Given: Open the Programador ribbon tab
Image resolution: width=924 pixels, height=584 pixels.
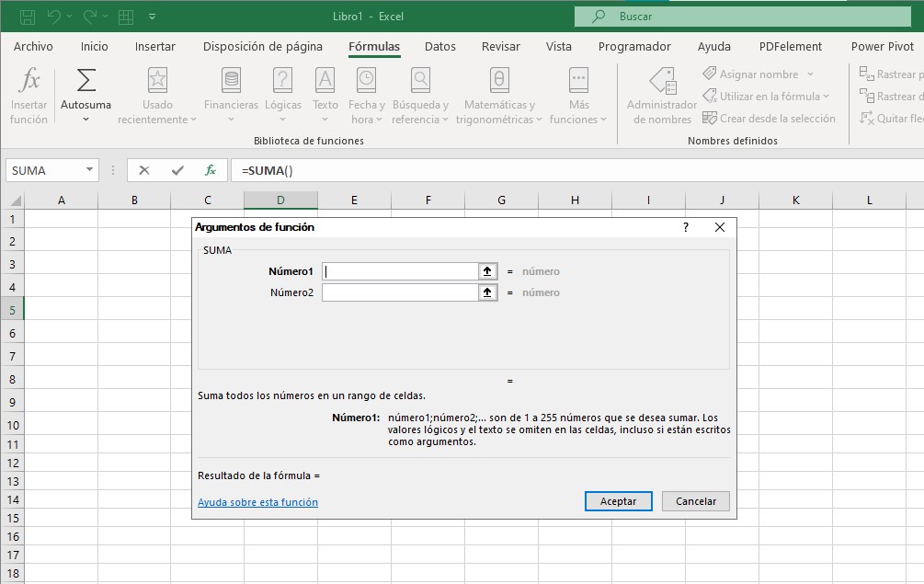Looking at the screenshot, I should 634,46.
